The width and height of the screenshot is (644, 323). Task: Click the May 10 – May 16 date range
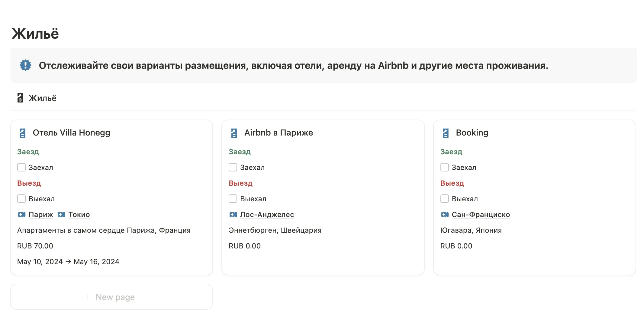68,262
